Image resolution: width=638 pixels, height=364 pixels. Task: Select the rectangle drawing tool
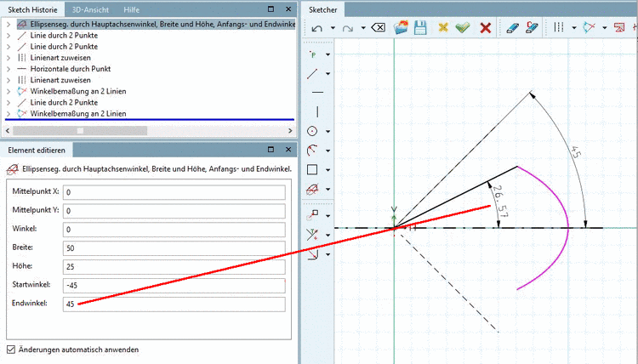tap(313, 170)
